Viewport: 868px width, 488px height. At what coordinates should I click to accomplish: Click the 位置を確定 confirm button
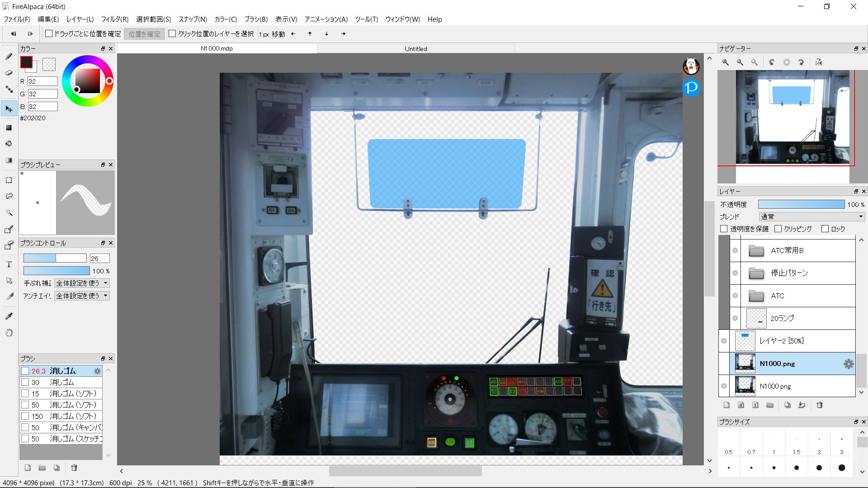[x=145, y=34]
